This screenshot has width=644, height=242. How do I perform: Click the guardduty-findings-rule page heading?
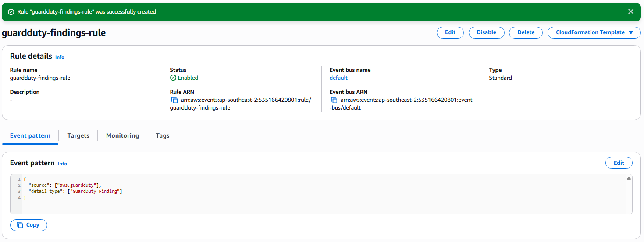click(x=54, y=33)
